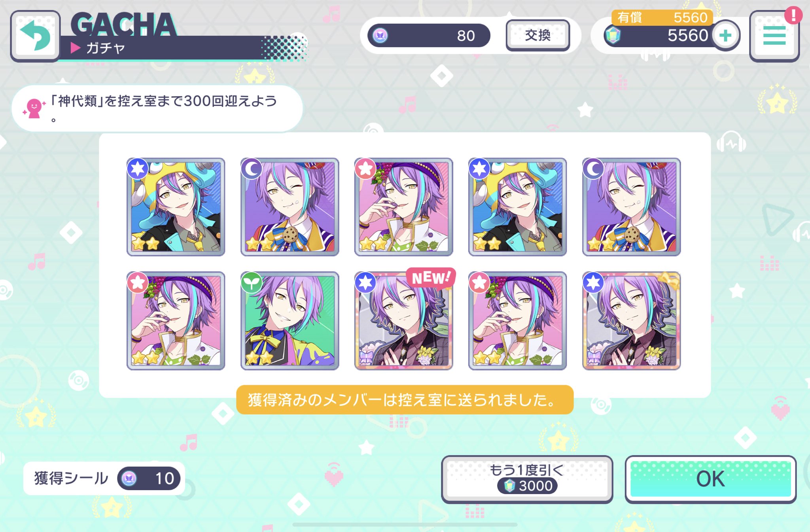Image resolution: width=810 pixels, height=532 pixels.
Task: Tap the green back arrow icon
Action: point(35,36)
